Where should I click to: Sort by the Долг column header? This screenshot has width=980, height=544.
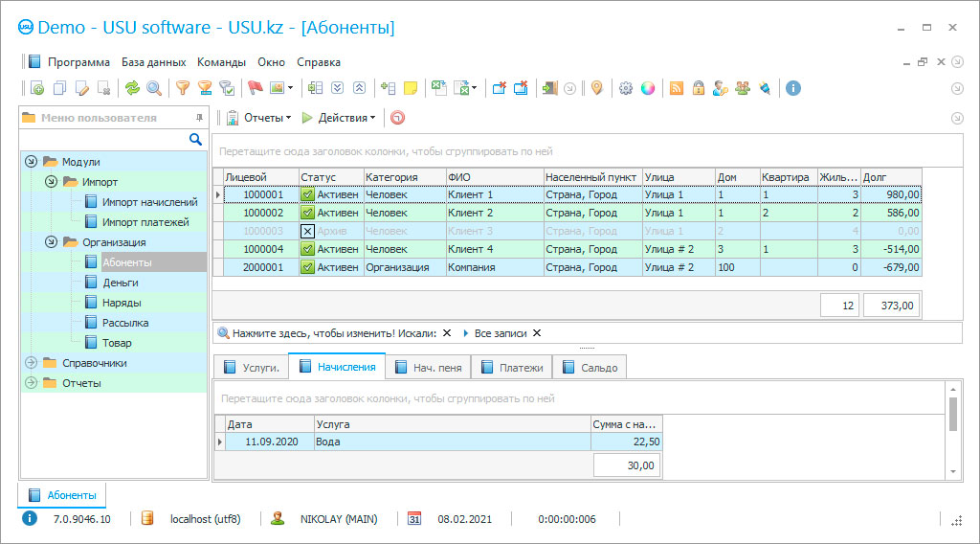(x=891, y=177)
